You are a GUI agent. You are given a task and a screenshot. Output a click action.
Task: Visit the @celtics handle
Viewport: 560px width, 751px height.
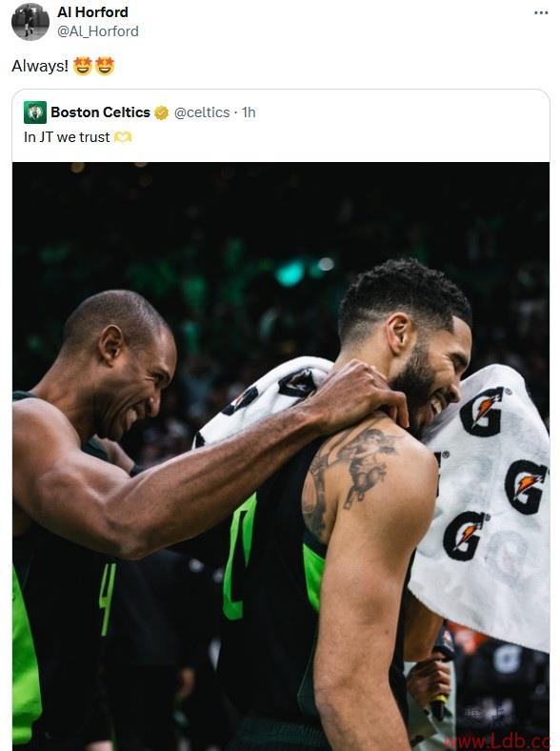[202, 112]
